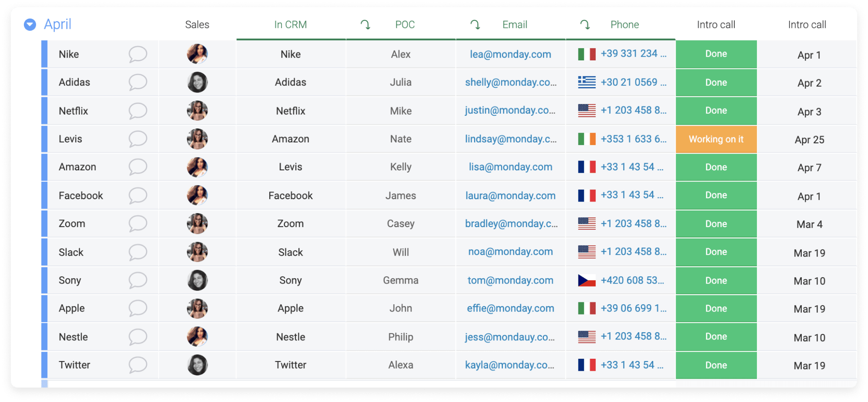Click the POC cell reading Casey
The height and width of the screenshot is (402, 868).
[401, 224]
